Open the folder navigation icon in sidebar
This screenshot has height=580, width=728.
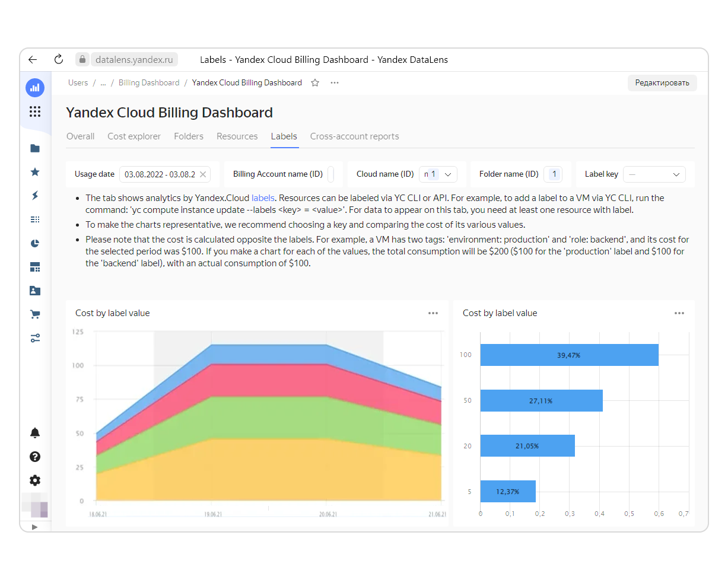[35, 148]
